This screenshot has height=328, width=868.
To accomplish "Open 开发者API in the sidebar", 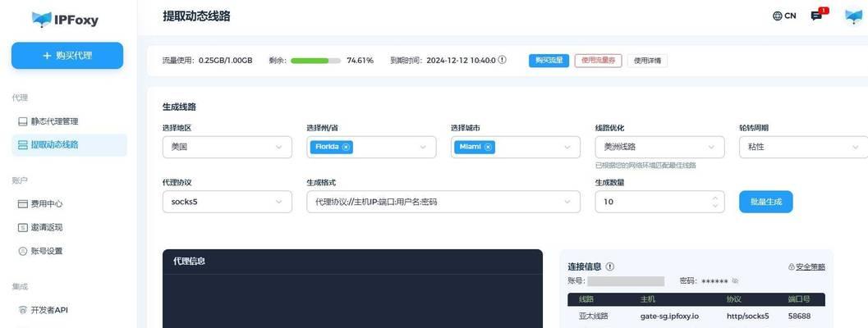I will pos(49,310).
